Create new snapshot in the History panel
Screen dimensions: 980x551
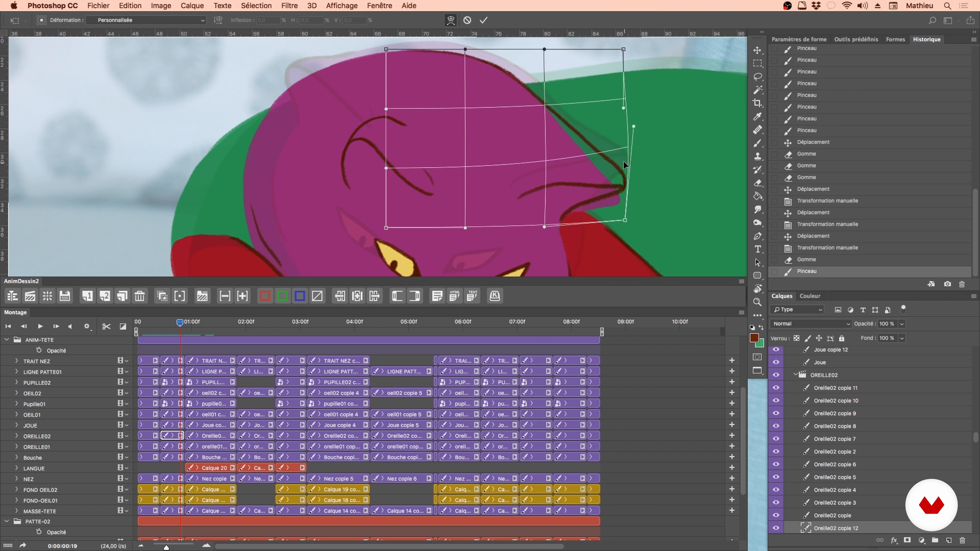point(947,284)
